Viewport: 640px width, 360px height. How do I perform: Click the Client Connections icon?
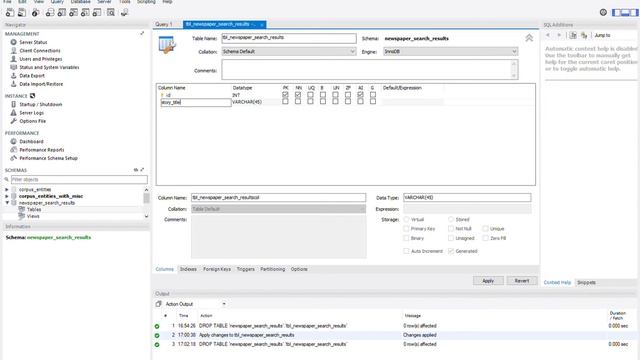(13, 51)
